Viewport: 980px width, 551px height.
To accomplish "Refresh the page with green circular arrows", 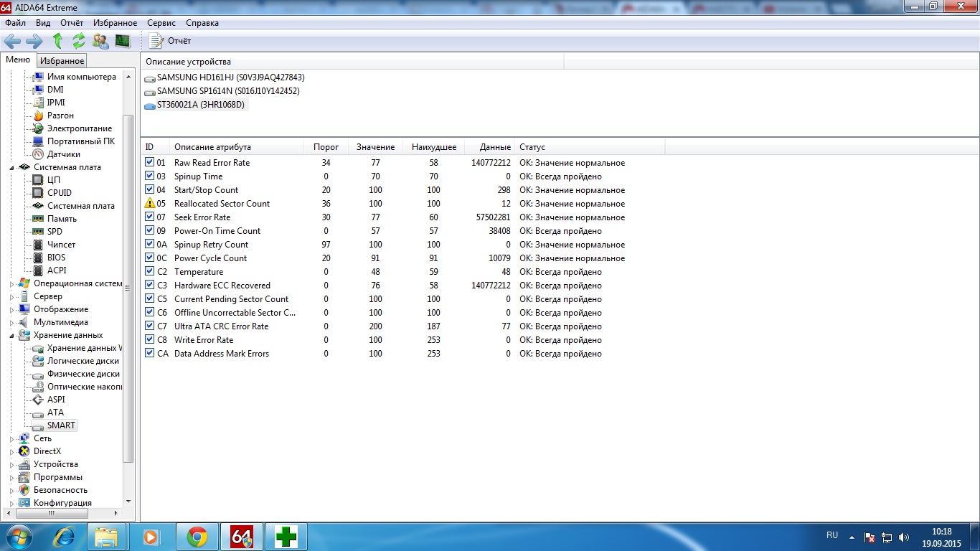I will tap(79, 41).
